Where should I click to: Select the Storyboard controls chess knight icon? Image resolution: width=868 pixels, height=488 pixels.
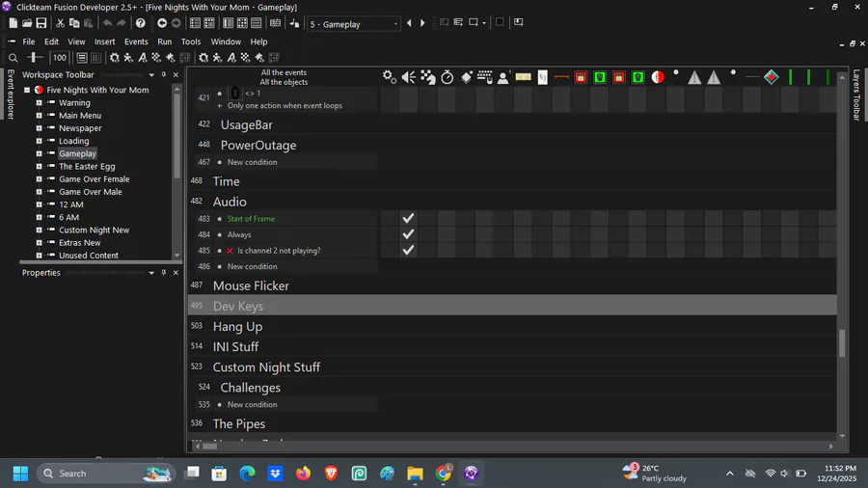click(x=428, y=77)
